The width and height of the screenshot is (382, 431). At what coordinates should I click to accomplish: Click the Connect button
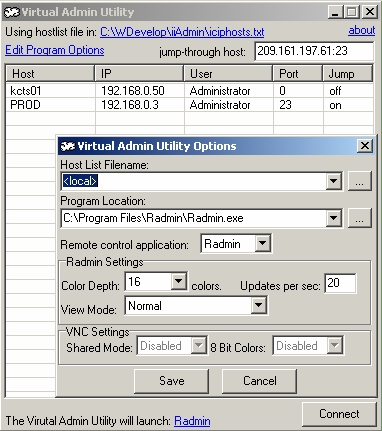tap(339, 414)
